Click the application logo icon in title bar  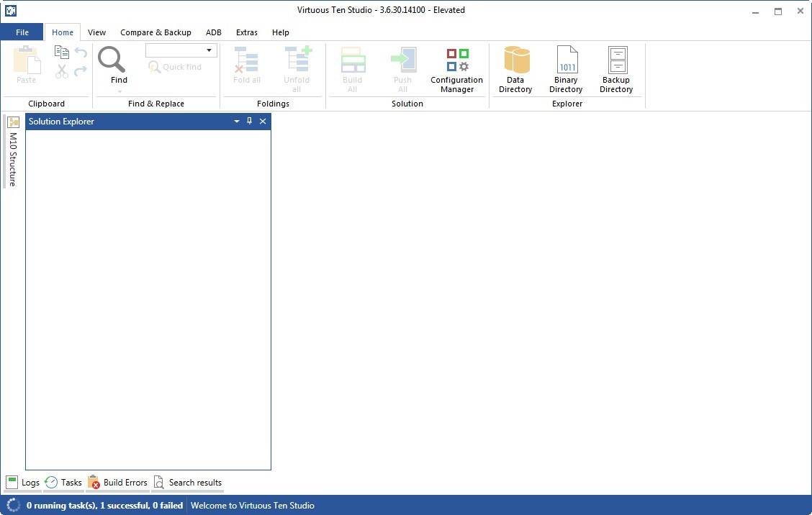tap(10, 10)
